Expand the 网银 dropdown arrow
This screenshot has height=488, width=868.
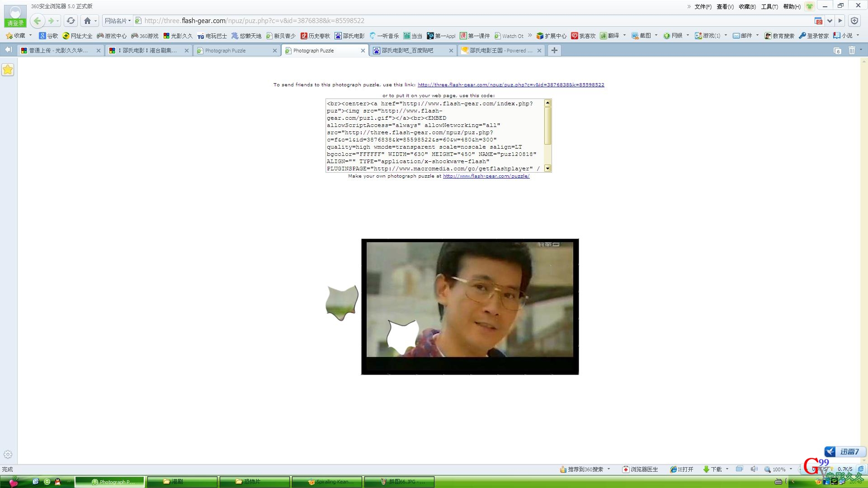click(x=688, y=35)
